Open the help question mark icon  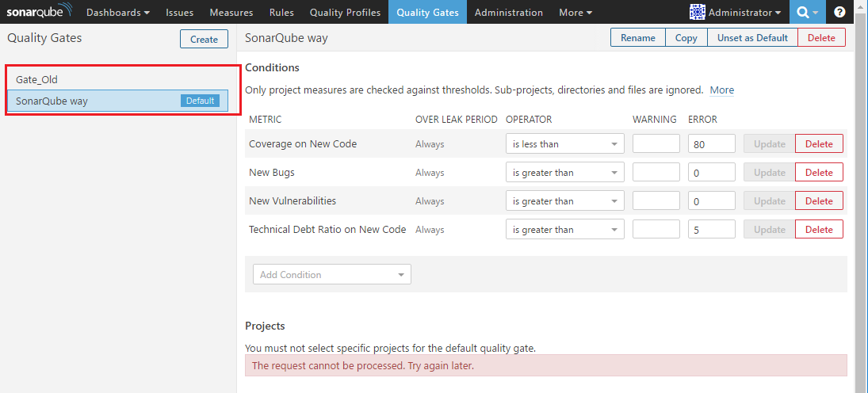[x=839, y=12]
